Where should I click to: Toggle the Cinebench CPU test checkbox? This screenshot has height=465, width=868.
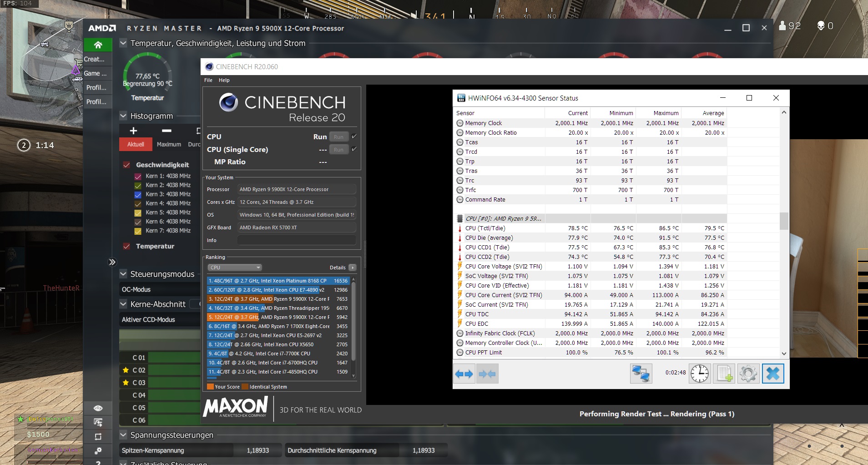[354, 136]
